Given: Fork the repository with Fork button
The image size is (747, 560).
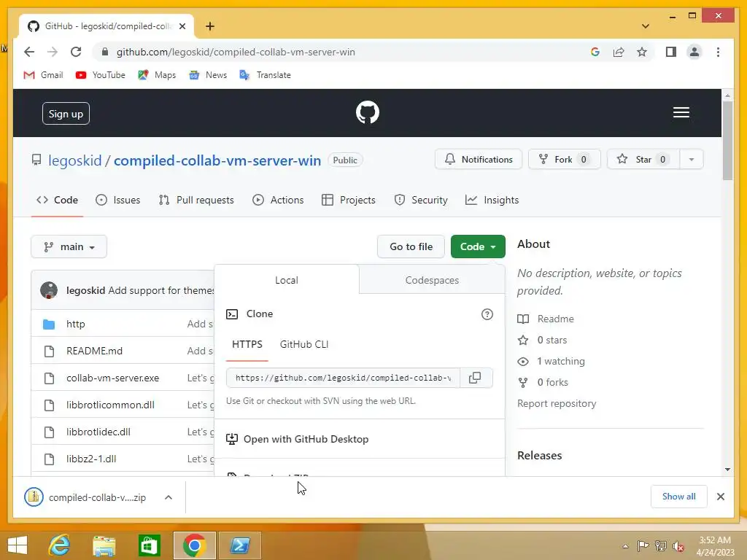Looking at the screenshot, I should 565,160.
